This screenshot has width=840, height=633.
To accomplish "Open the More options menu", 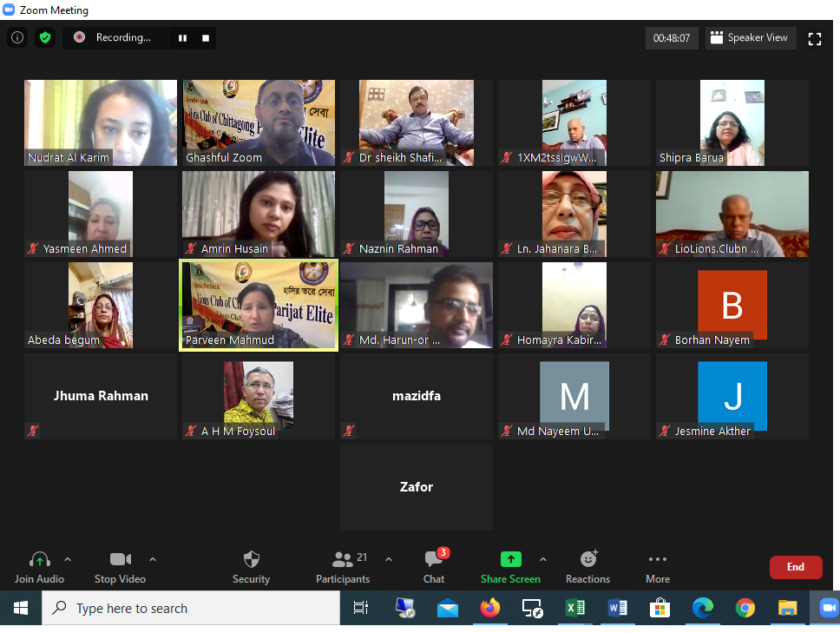I will pyautogui.click(x=658, y=565).
